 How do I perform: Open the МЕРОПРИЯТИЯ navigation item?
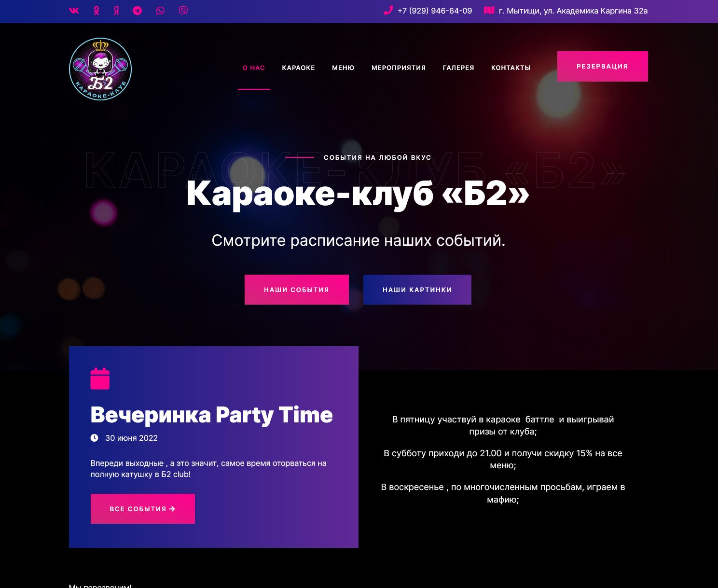(399, 68)
